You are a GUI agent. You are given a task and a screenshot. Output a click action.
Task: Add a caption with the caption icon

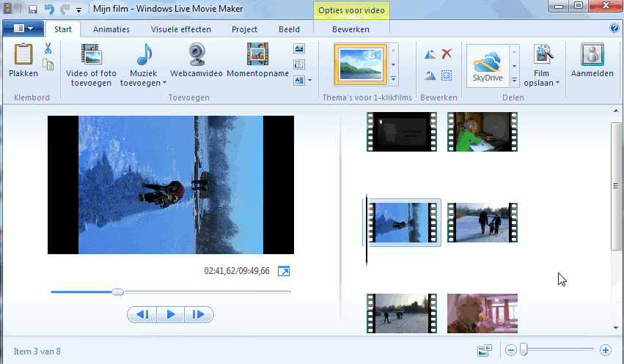pyautogui.click(x=299, y=64)
